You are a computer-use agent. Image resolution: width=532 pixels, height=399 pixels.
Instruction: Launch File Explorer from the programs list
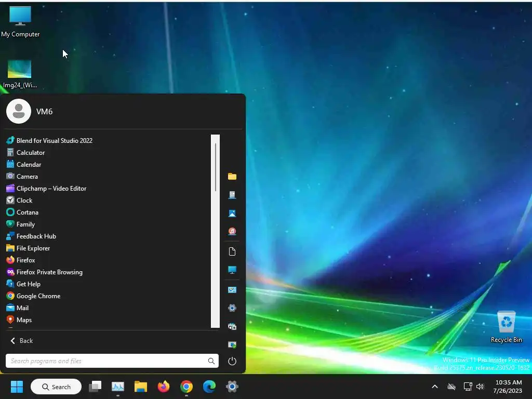(28, 248)
